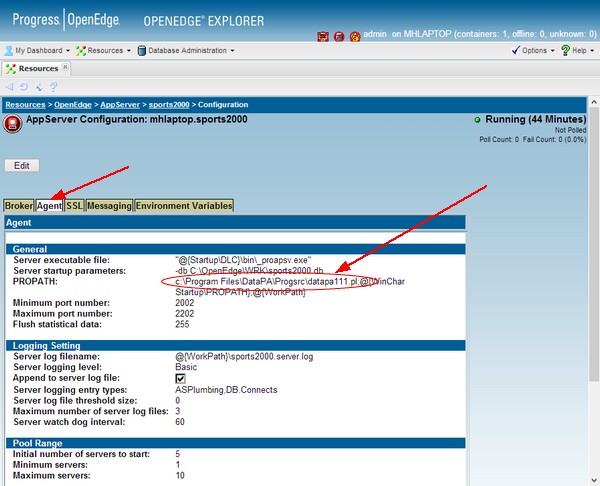Click the Progress OpenEdge logo
This screenshot has width=600, height=486.
coord(66,20)
